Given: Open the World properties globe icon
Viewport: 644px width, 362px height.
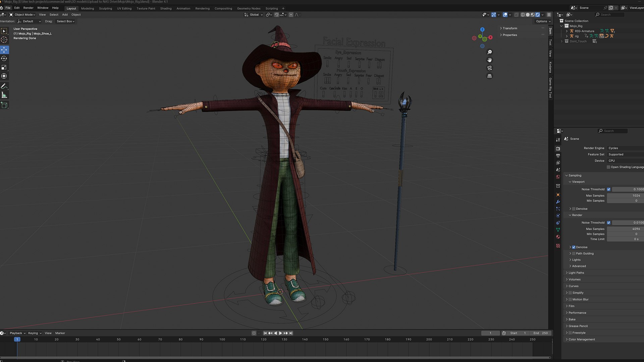Looking at the screenshot, I should point(558,177).
